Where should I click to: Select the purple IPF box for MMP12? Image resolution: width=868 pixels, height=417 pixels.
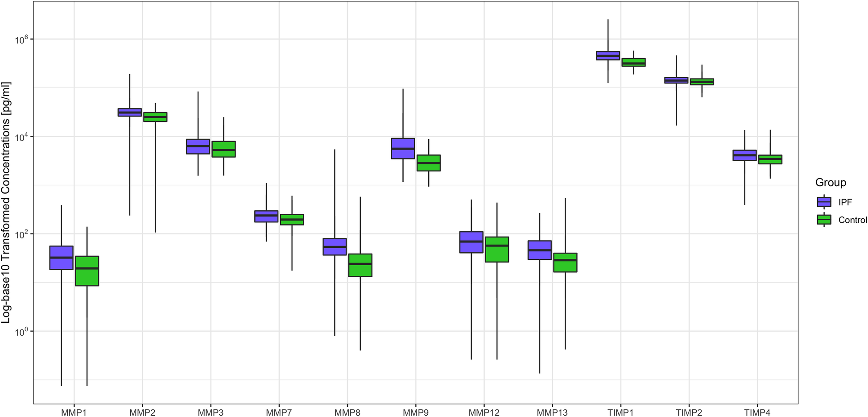click(471, 242)
